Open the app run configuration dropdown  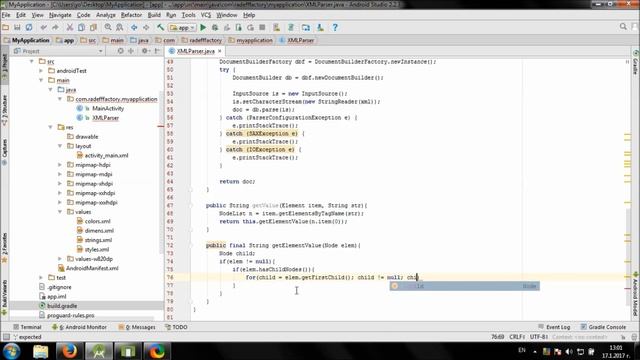[182, 28]
